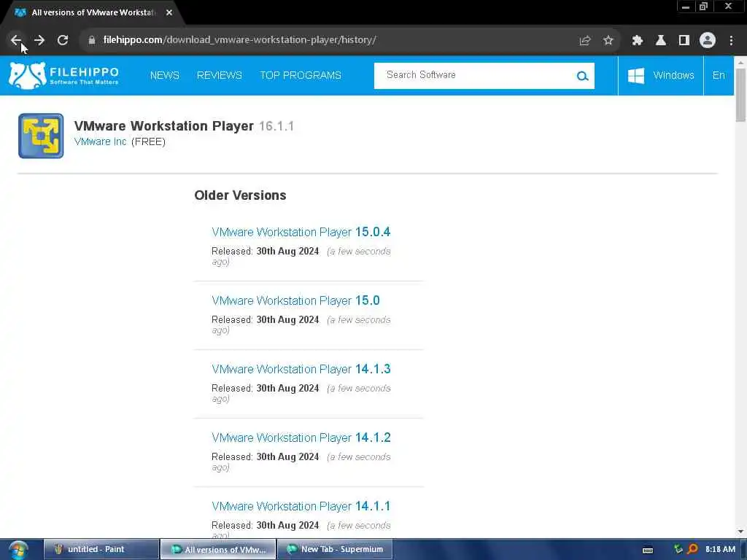Open VMware Workstation Player 15.0.4 link
The width and height of the screenshot is (747, 560).
301,232
